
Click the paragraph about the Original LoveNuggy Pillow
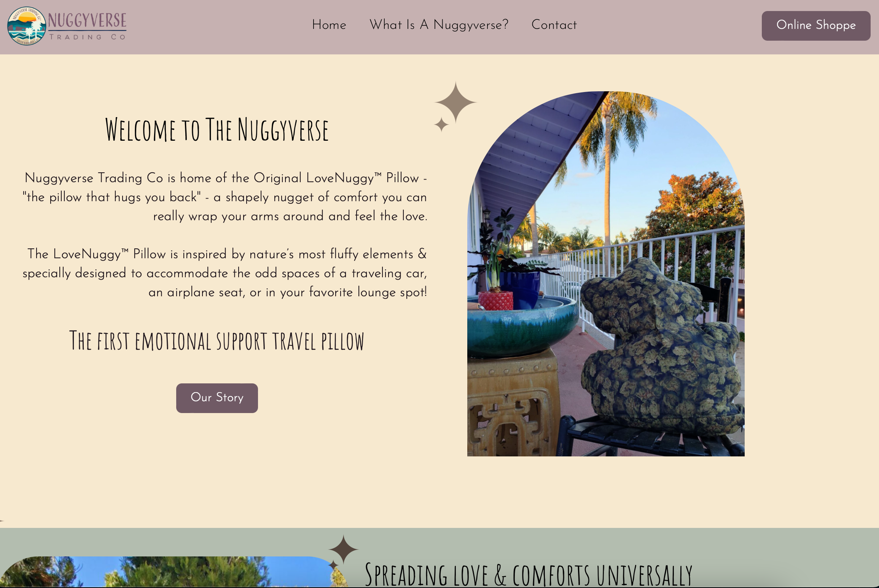(225, 197)
